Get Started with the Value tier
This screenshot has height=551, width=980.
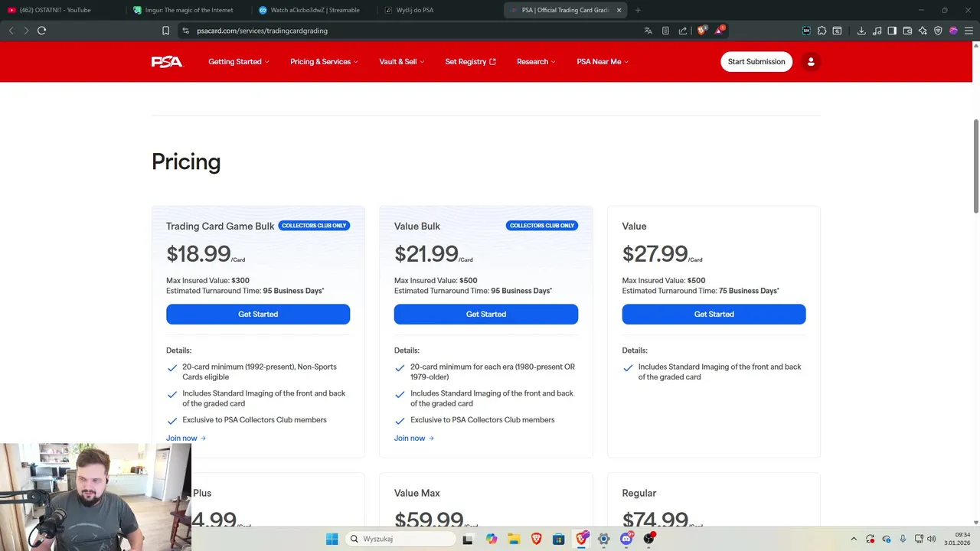click(714, 315)
